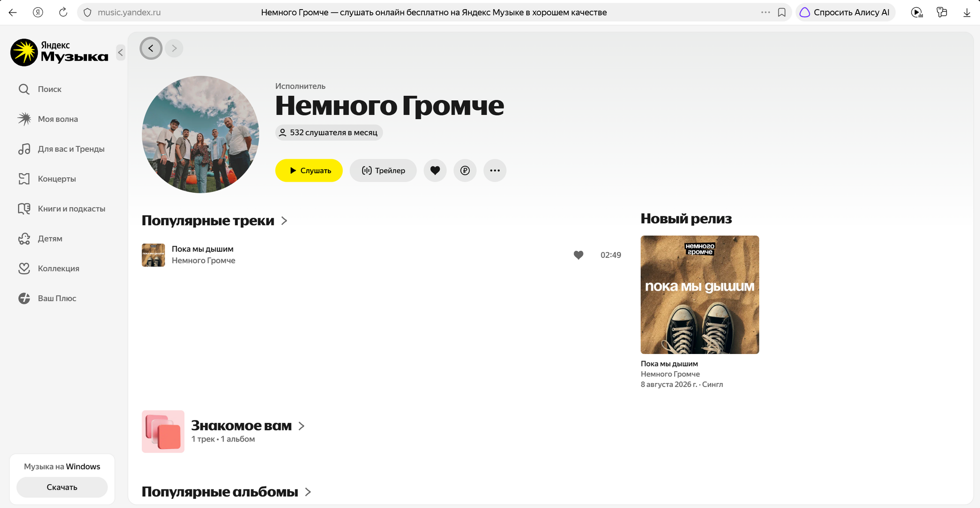Click the Новый релиз heading
This screenshot has height=508, width=980.
686,219
